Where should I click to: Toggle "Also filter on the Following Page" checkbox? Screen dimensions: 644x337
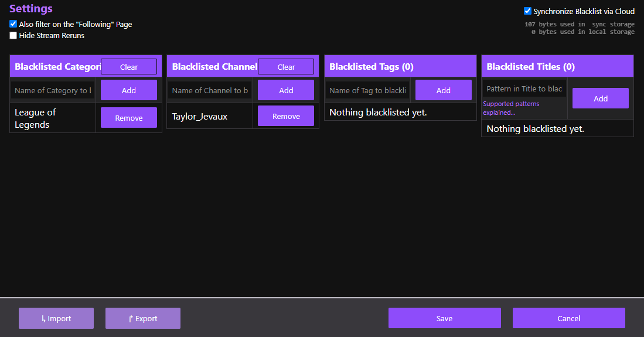coord(13,24)
